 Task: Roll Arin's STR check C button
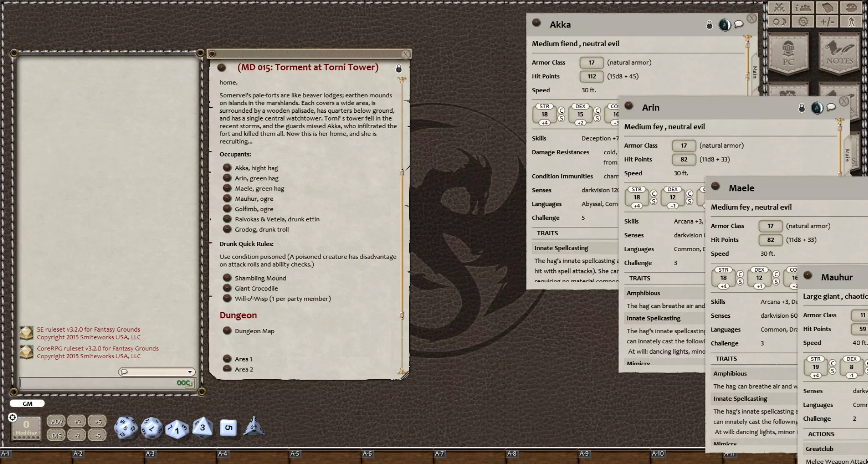point(654,193)
